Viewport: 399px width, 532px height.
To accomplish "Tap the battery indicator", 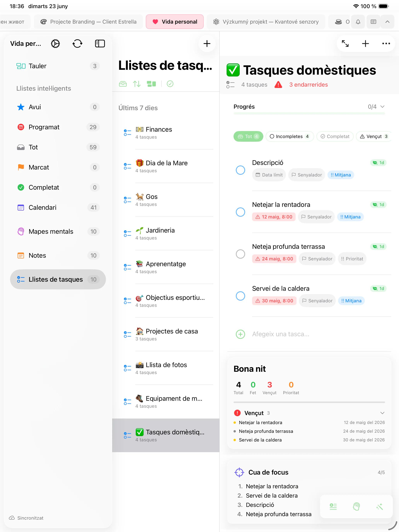I will click(384, 6).
